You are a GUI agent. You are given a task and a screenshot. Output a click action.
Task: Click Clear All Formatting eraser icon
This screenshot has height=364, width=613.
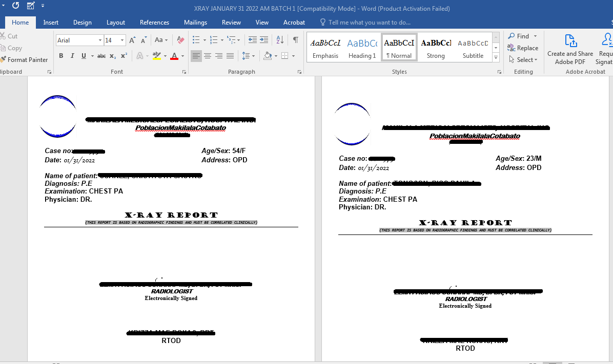coord(180,40)
